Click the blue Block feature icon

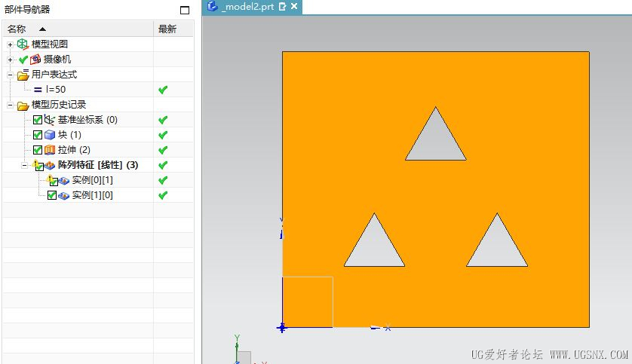(50, 135)
